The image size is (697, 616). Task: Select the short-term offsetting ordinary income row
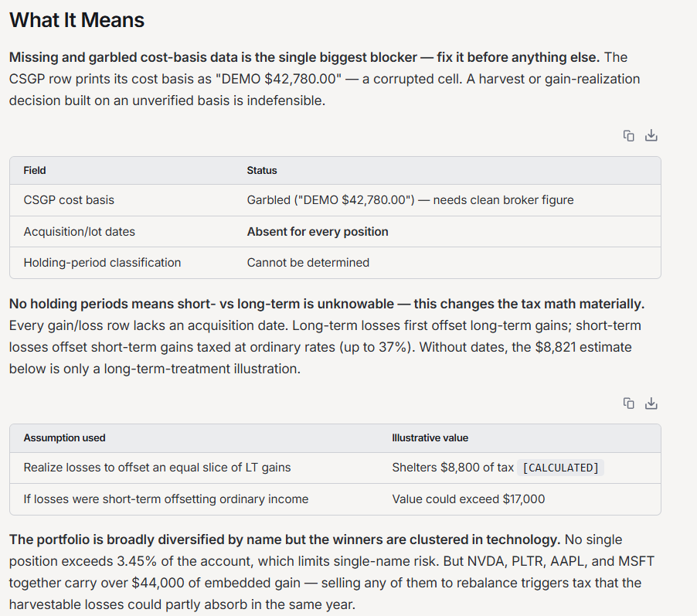335,499
